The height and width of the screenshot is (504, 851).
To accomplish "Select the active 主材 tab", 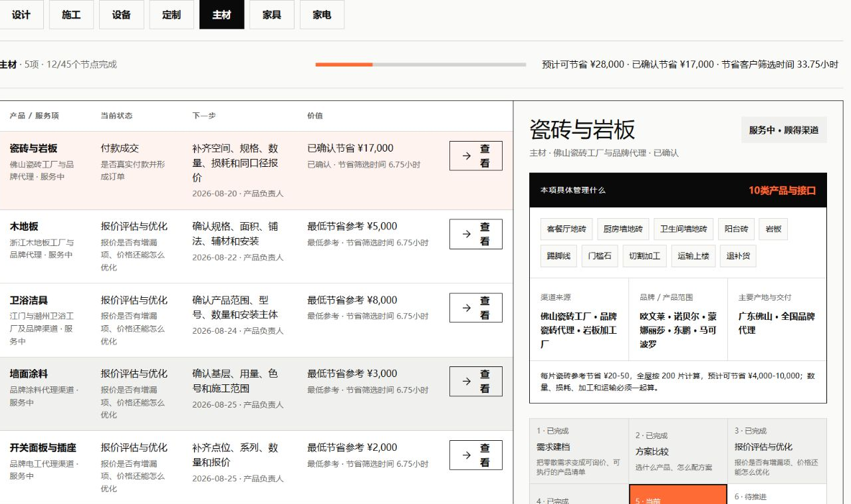I will point(221,15).
